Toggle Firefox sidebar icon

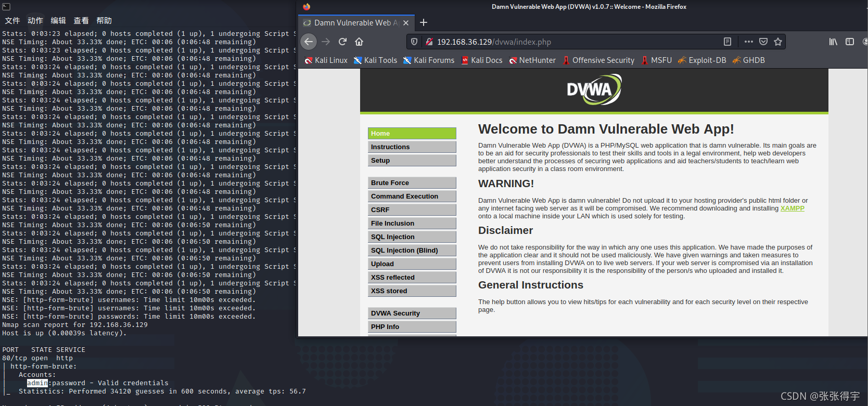pos(850,42)
